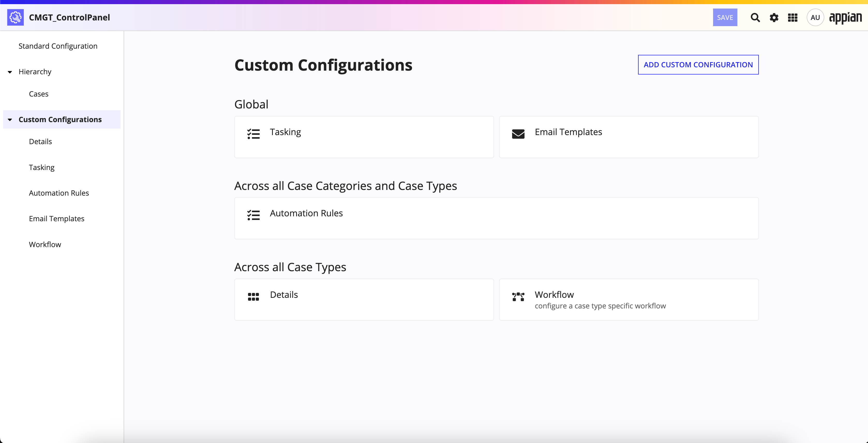Open the Workflow card title
The width and height of the screenshot is (868, 443).
[x=554, y=295]
